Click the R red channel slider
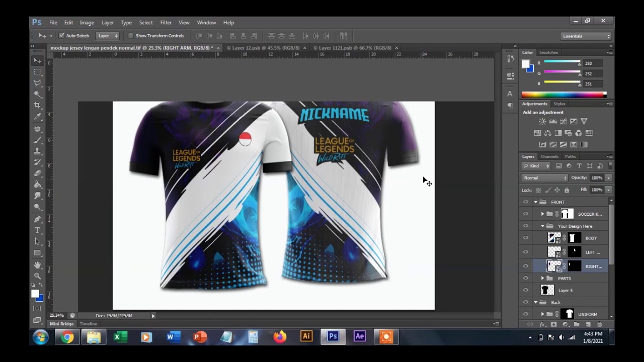This screenshot has width=644, height=362. tap(562, 62)
